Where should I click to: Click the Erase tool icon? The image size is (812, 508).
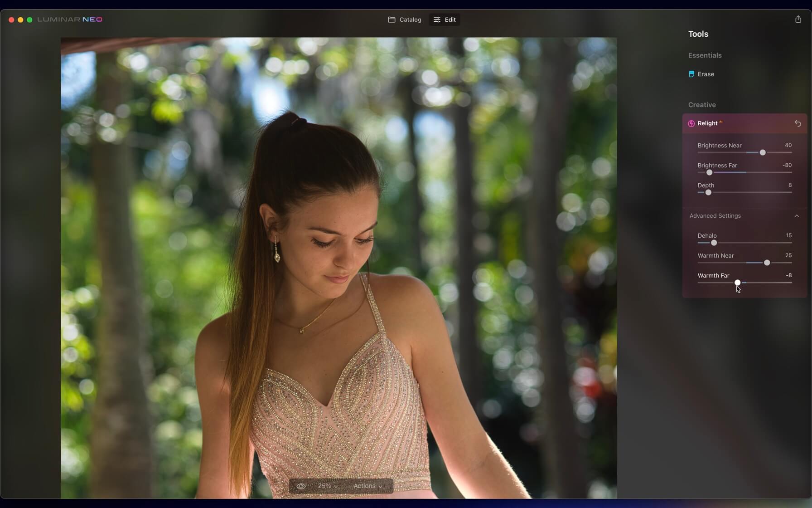tap(691, 74)
